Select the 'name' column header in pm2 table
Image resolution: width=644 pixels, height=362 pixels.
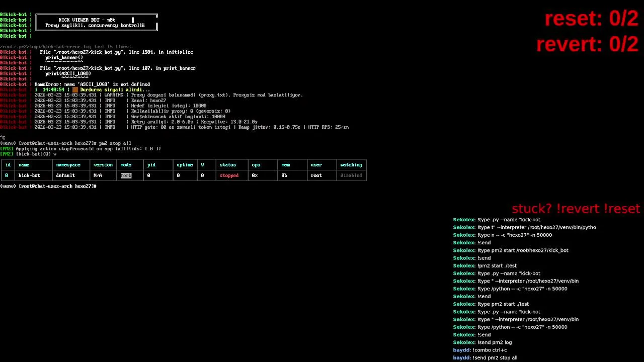[24, 165]
